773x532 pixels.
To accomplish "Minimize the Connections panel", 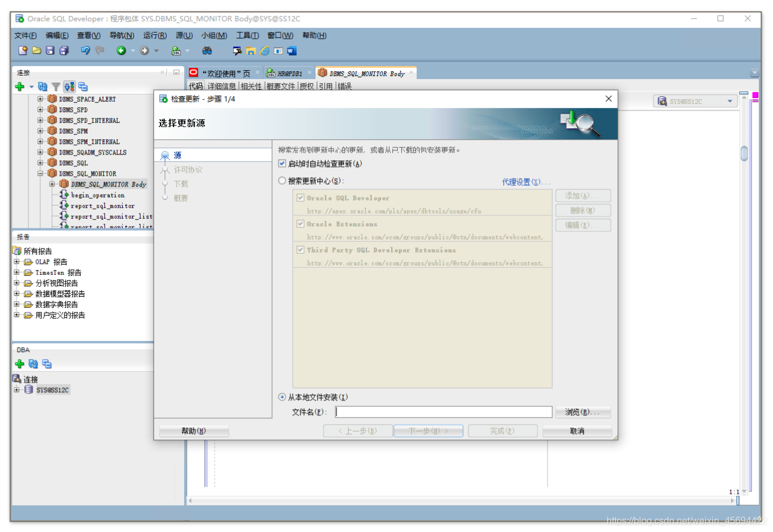I will 176,72.
